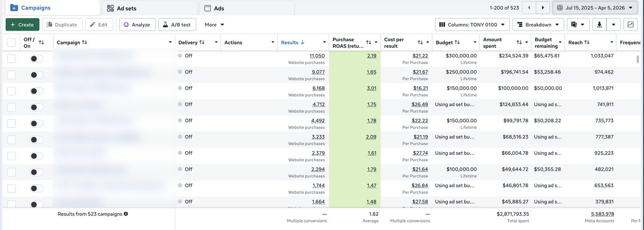Open the reports icon dropdown
644x230 pixels.
(x=578, y=25)
